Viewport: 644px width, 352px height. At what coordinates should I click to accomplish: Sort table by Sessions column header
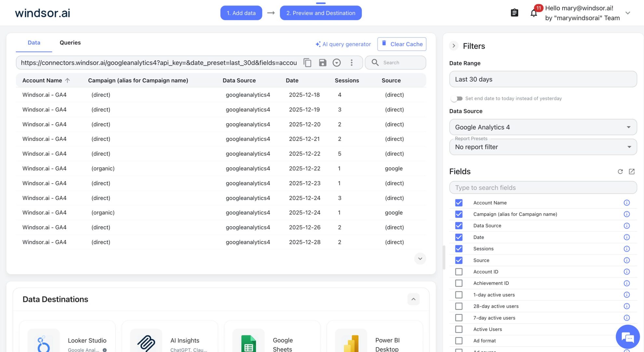[x=347, y=80]
